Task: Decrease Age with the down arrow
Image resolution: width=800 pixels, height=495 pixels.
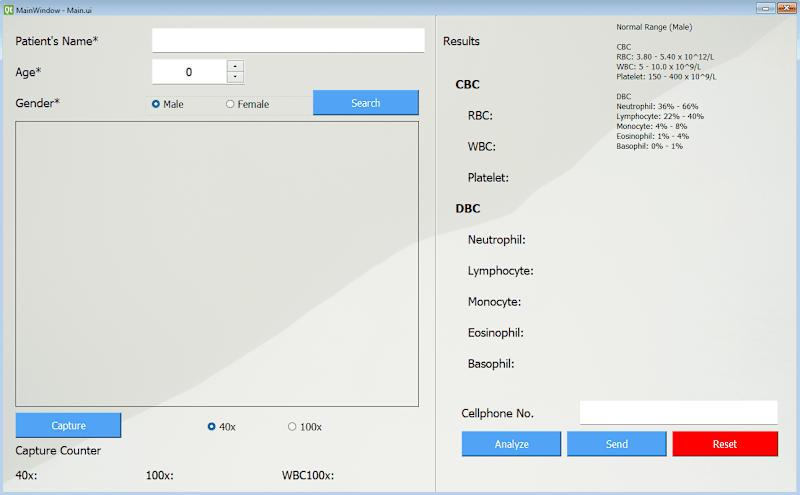Action: click(x=235, y=77)
